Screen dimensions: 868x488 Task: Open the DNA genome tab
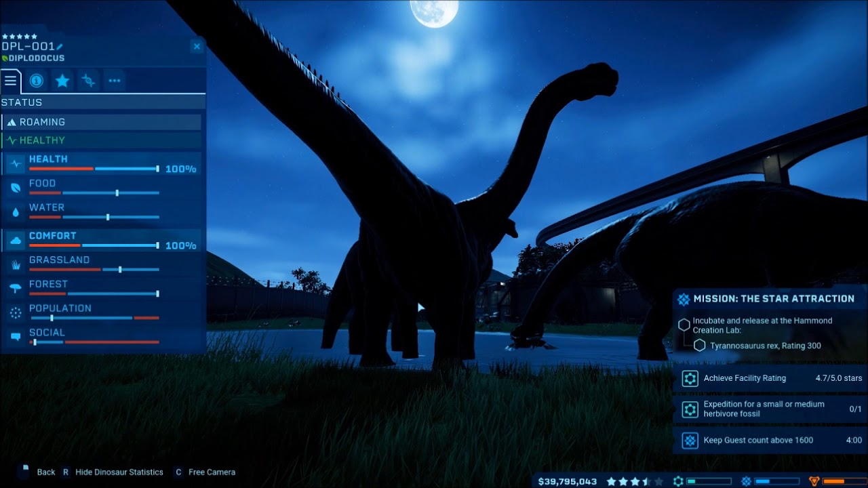[x=88, y=81]
